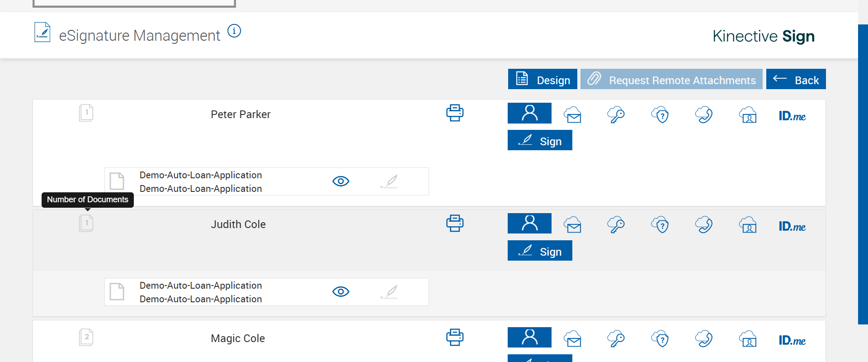This screenshot has width=868, height=362.
Task: Select ID.me verification for Peter Parker
Action: click(x=792, y=116)
